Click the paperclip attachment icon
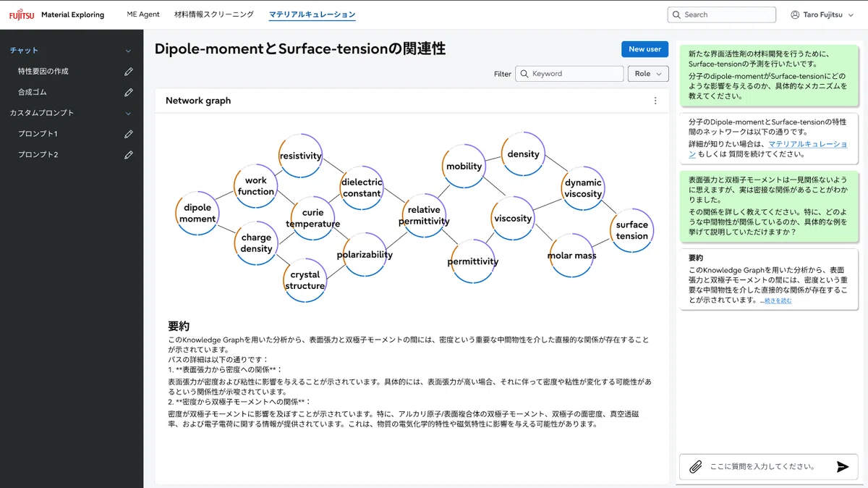 [696, 467]
